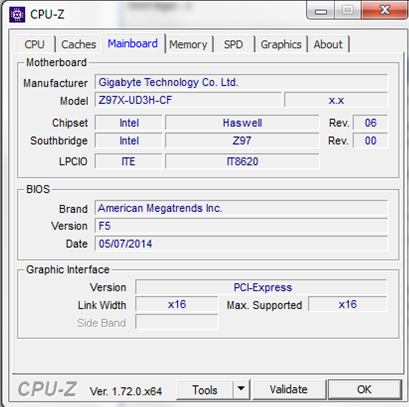This screenshot has height=407, width=409.
Task: Expand the Tools dropdown arrow
Action: 241,389
